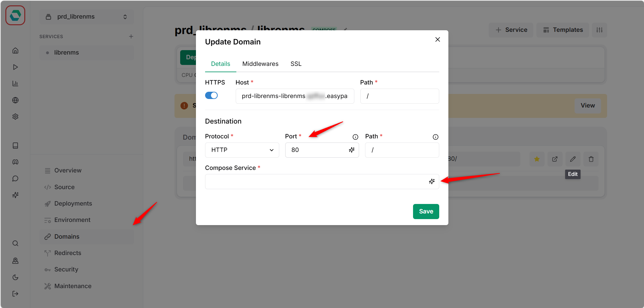Expand the Protocol HTTP dropdown
Image resolution: width=644 pixels, height=308 pixels.
coord(242,150)
